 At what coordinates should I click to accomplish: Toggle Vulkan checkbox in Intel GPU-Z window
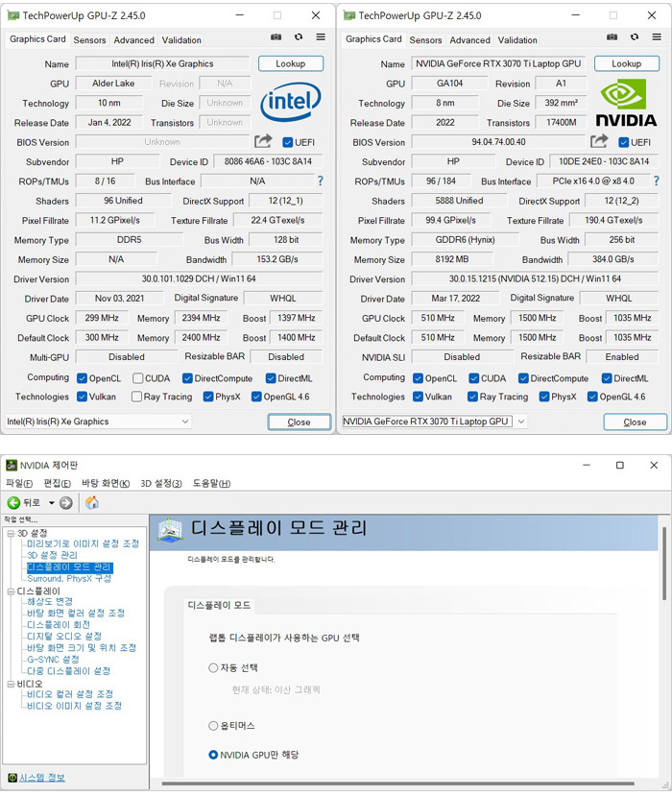tap(82, 397)
